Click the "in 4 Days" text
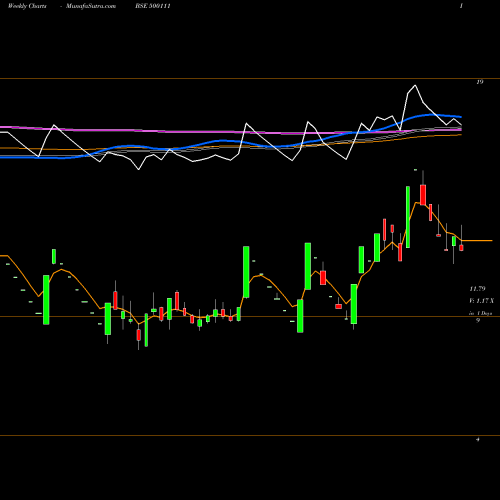This screenshot has width=500, height=500. coord(480,313)
